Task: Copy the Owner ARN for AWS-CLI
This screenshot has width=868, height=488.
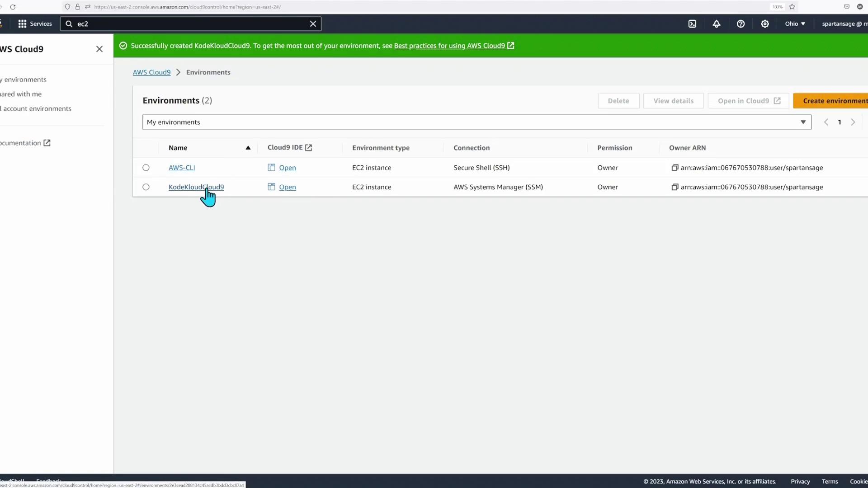Action: (675, 168)
